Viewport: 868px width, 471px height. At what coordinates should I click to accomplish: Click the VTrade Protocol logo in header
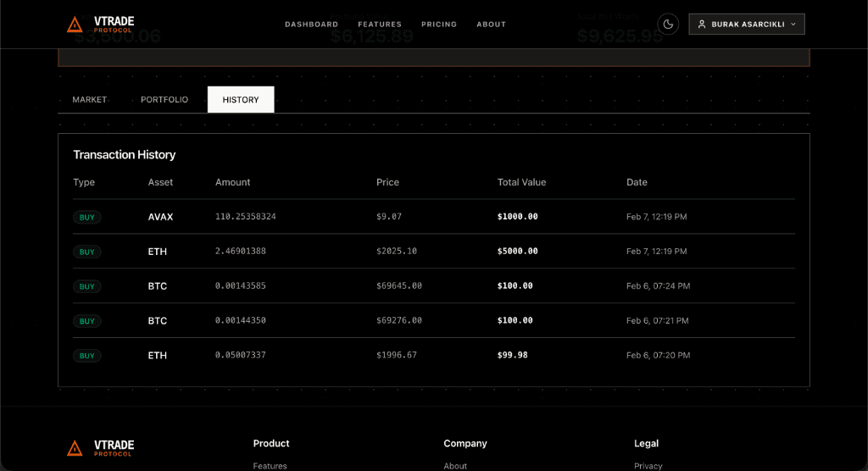pos(100,25)
